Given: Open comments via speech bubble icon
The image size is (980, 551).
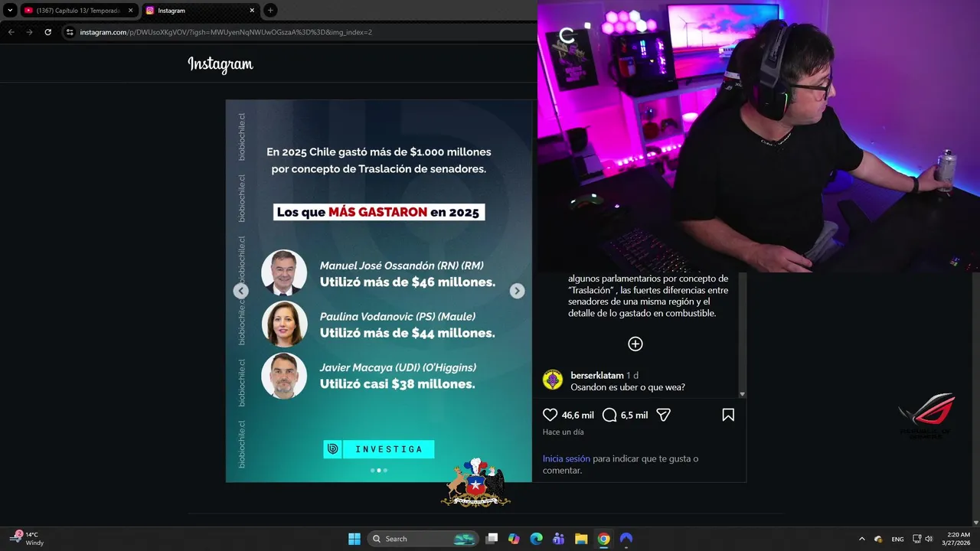Looking at the screenshot, I should pos(609,415).
